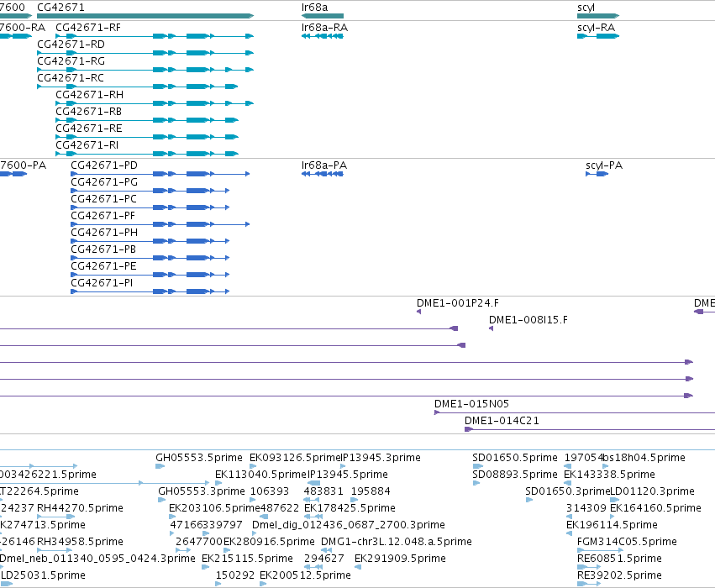
Task: Click on CG42671-RH transcript label
Action: tap(89, 95)
